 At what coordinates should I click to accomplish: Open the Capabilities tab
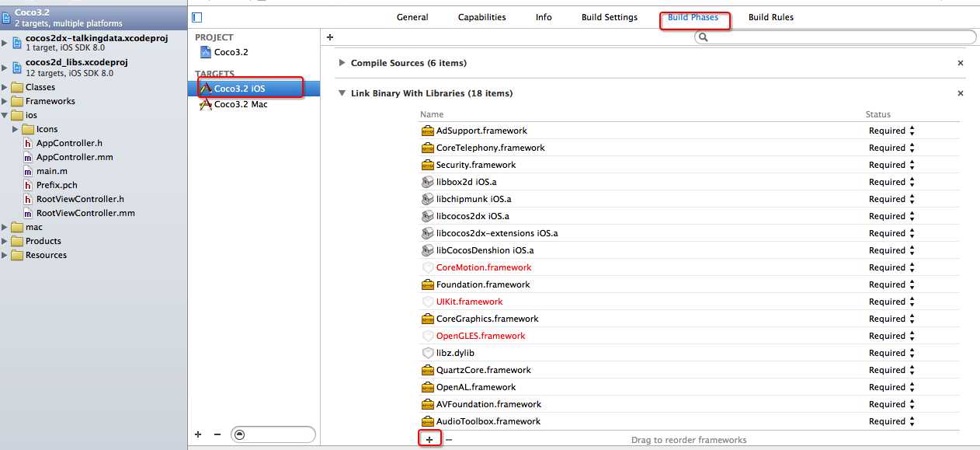pos(481,17)
